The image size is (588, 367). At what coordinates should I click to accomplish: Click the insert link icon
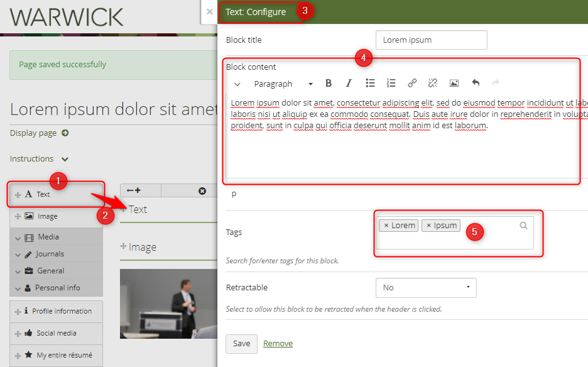click(412, 84)
